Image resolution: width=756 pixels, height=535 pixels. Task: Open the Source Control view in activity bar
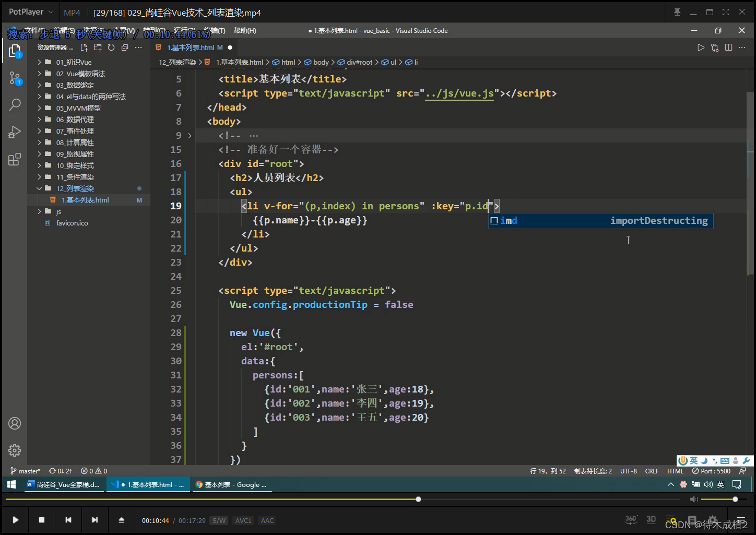click(x=15, y=78)
